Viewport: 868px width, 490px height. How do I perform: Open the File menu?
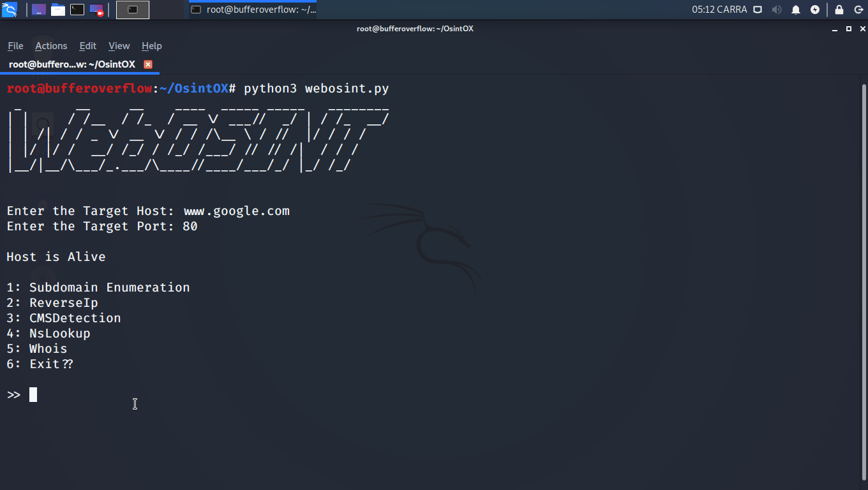[x=15, y=46]
